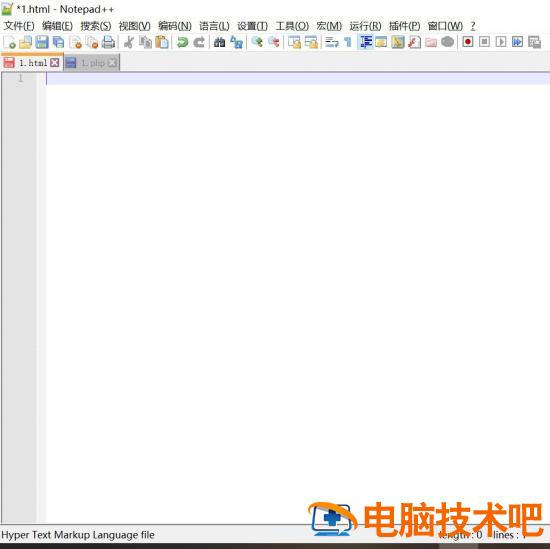Start macro recording with red dot button
The image size is (550, 549).
[467, 42]
